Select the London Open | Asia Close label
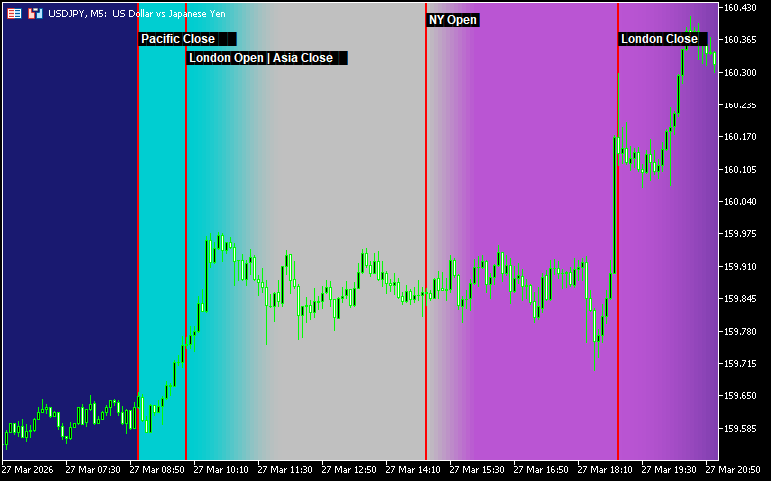Viewport: 771px width, 481px height. 261,58
